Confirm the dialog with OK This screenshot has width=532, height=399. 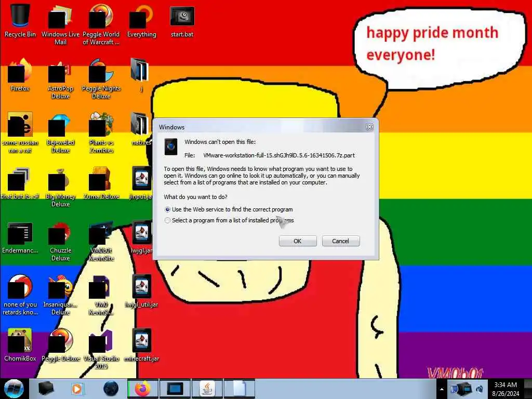298,241
